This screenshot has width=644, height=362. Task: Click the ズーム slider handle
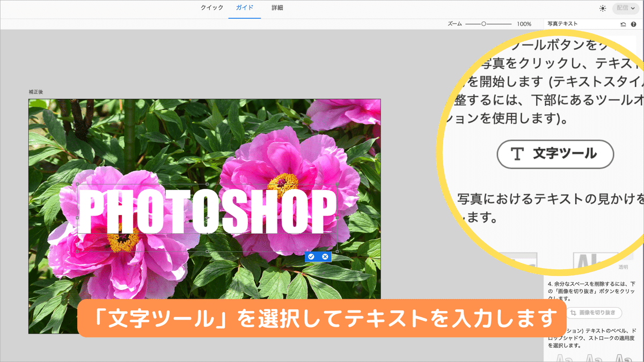click(x=484, y=24)
